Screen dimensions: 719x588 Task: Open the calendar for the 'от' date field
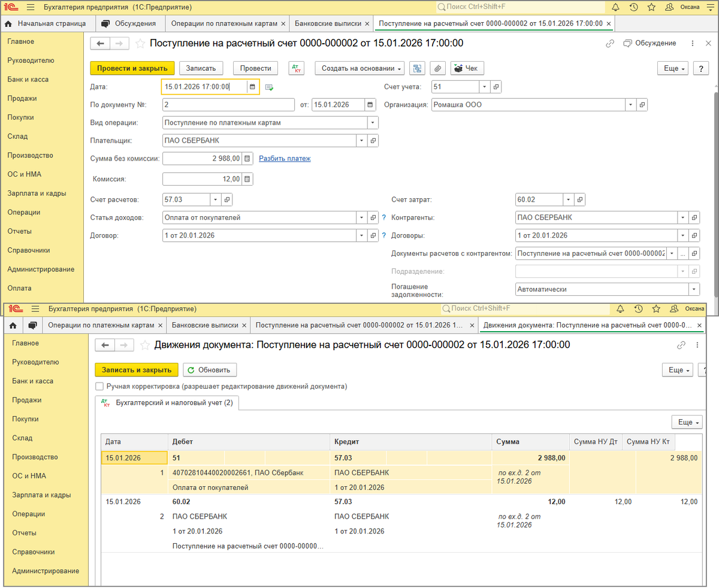[x=371, y=105]
